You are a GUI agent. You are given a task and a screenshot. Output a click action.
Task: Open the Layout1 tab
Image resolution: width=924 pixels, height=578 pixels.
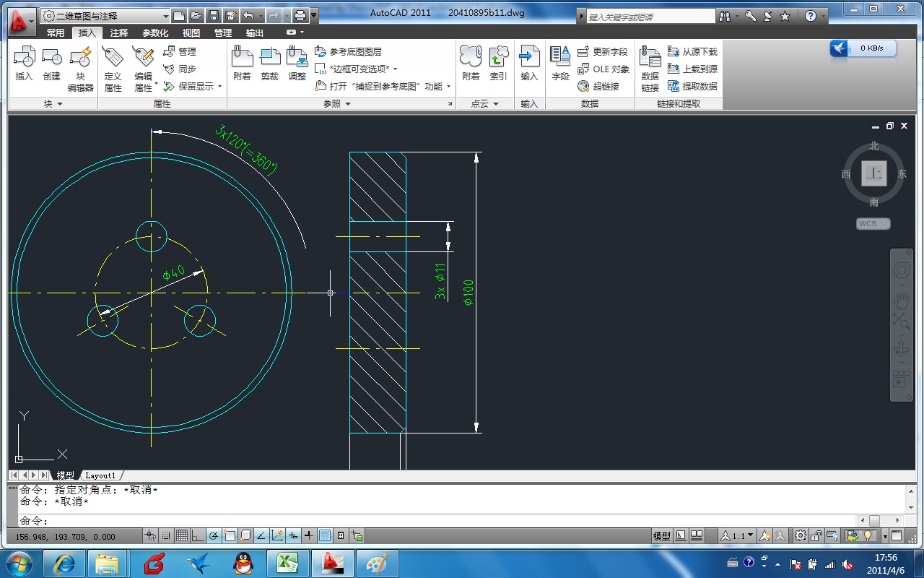(x=100, y=475)
